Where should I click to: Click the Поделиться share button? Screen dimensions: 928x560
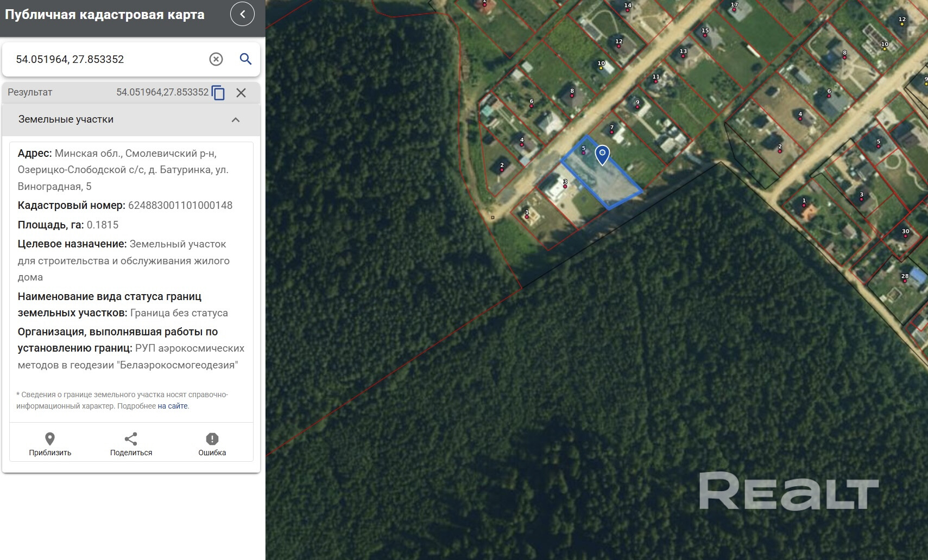coord(131,444)
